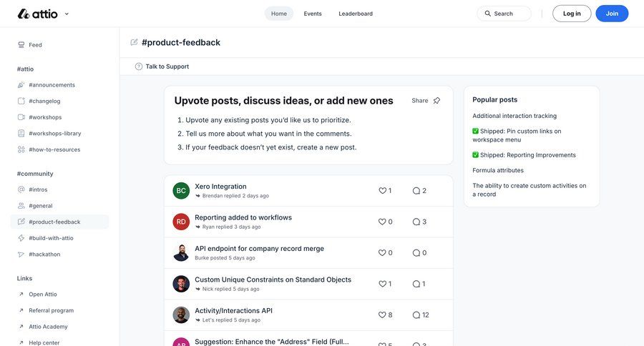Like the Reporting added to workflows post
Image resolution: width=644 pixels, height=346 pixels.
382,222
